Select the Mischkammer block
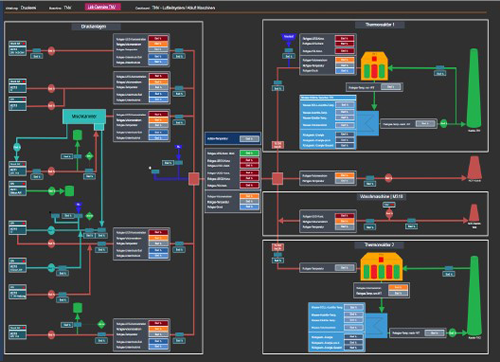Image resolution: width=500 pixels, height=362 pixels. coord(84,116)
